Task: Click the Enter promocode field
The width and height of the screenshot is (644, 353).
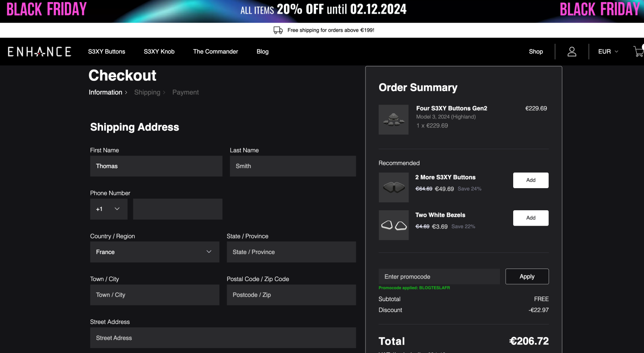Action: (x=439, y=277)
